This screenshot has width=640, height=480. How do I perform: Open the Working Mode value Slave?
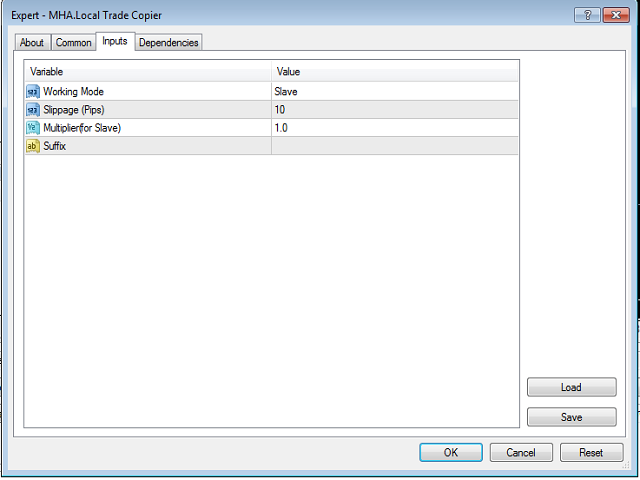(x=394, y=92)
